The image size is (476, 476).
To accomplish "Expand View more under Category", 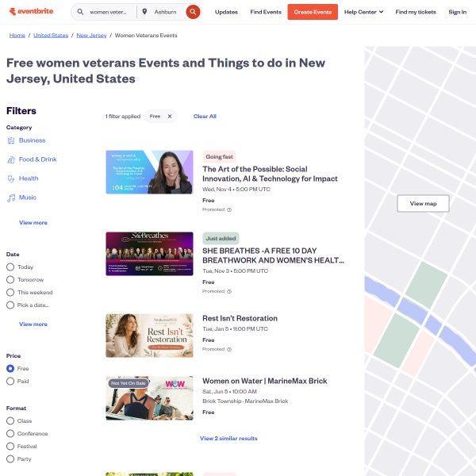I will [33, 223].
